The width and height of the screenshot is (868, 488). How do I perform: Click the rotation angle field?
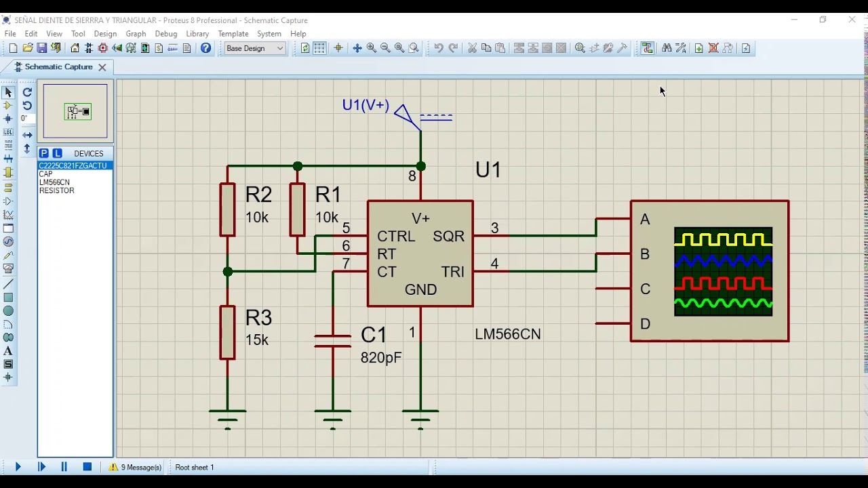27,119
